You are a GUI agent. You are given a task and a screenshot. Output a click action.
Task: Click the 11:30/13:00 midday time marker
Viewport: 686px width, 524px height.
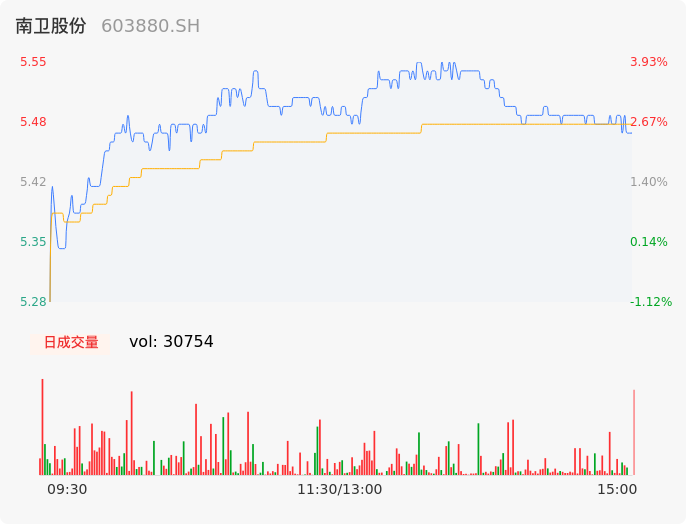tap(340, 489)
